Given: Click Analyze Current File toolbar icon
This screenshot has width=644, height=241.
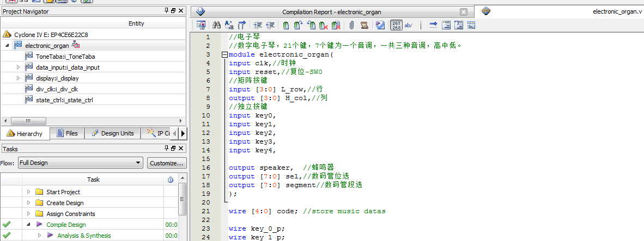Looking at the screenshot, I should pyautogui.click(x=380, y=25).
